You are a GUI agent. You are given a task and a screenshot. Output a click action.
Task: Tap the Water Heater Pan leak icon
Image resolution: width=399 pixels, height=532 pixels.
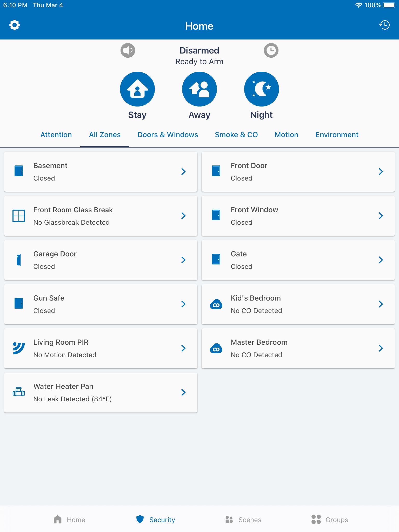click(x=19, y=392)
